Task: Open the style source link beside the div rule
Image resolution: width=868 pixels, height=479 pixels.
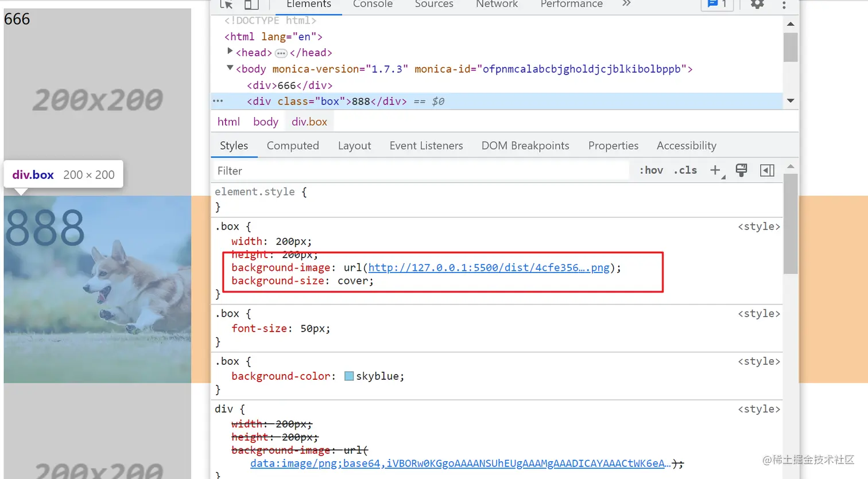Action: 759,409
